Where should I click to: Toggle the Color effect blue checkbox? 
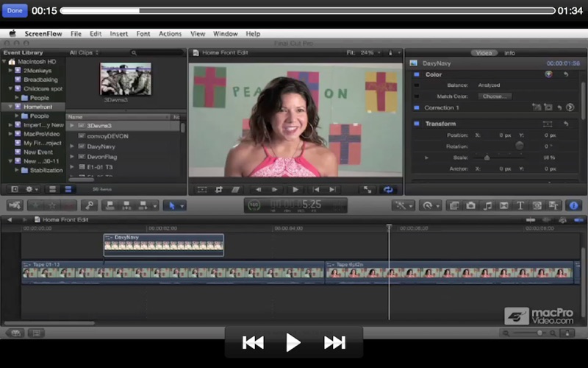coord(416,74)
